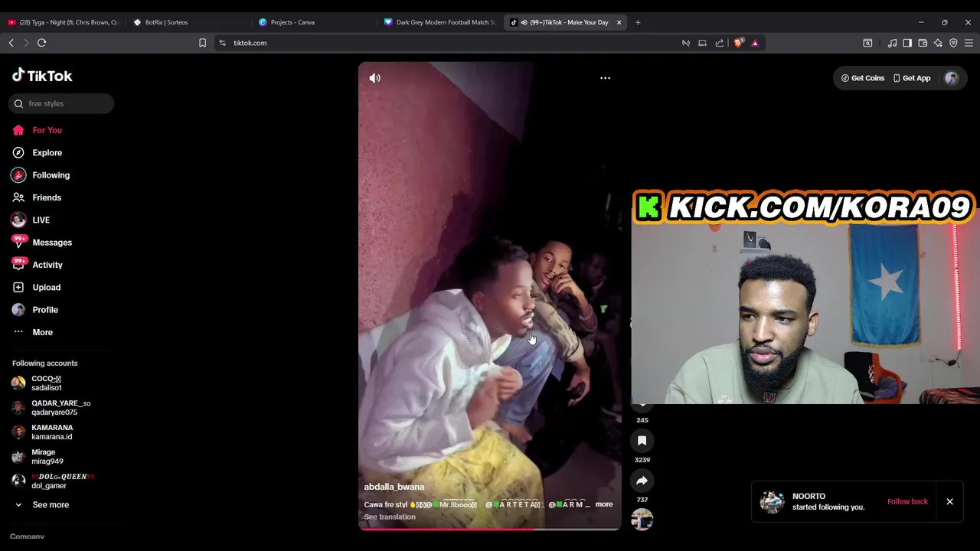
Task: Click the bookmark icon beside the address bar
Action: (202, 43)
